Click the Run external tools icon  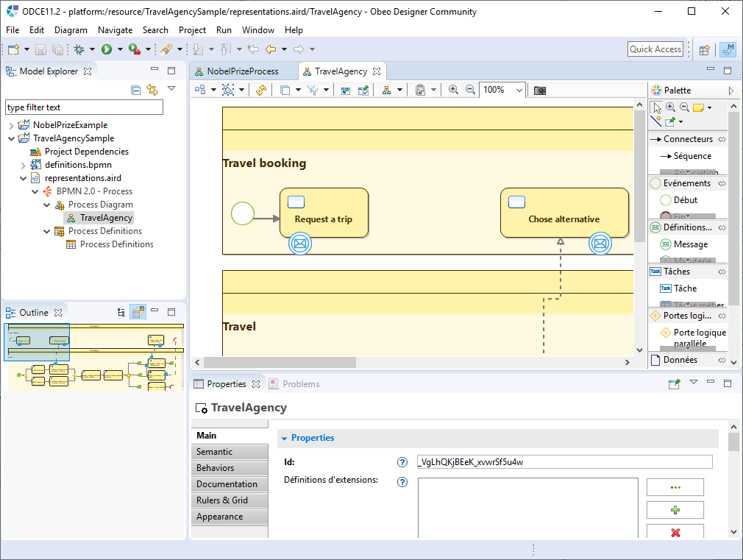[135, 49]
